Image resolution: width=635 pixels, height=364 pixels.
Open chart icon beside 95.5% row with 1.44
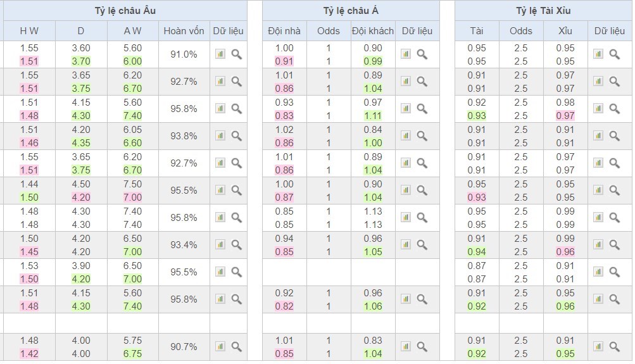220,190
